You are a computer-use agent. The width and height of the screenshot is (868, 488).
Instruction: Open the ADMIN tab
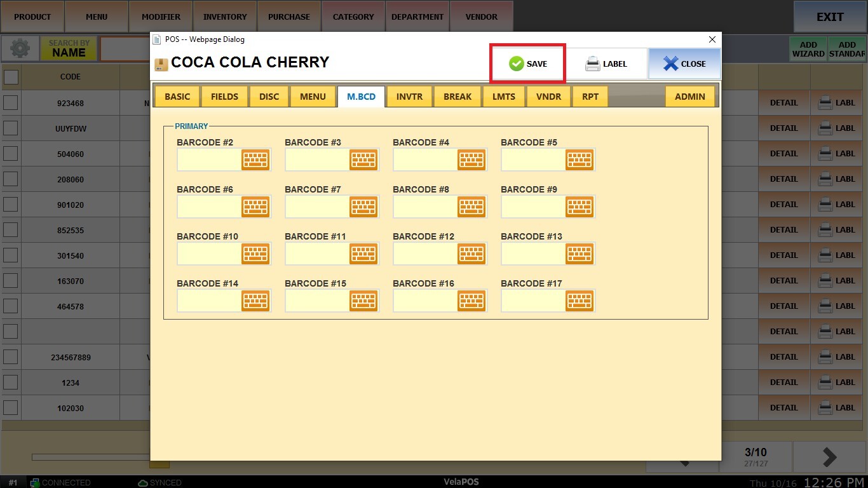(690, 97)
